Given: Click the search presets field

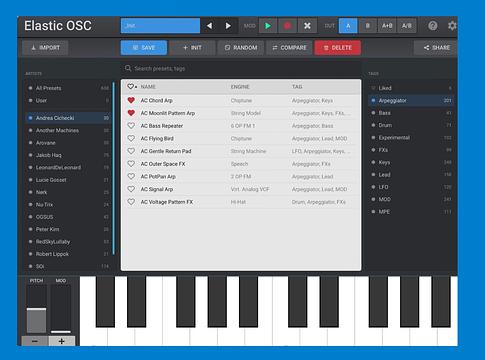Looking at the screenshot, I should (241, 68).
